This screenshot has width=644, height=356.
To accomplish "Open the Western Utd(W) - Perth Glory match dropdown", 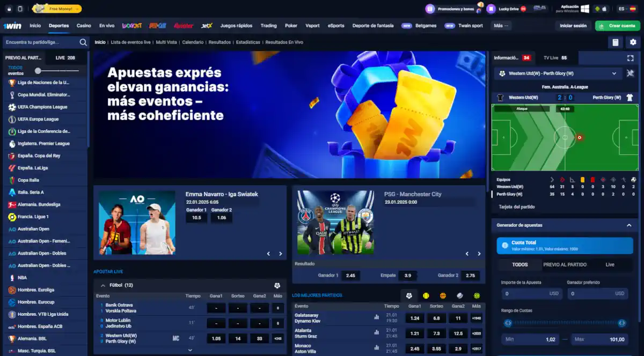I will click(x=558, y=73).
